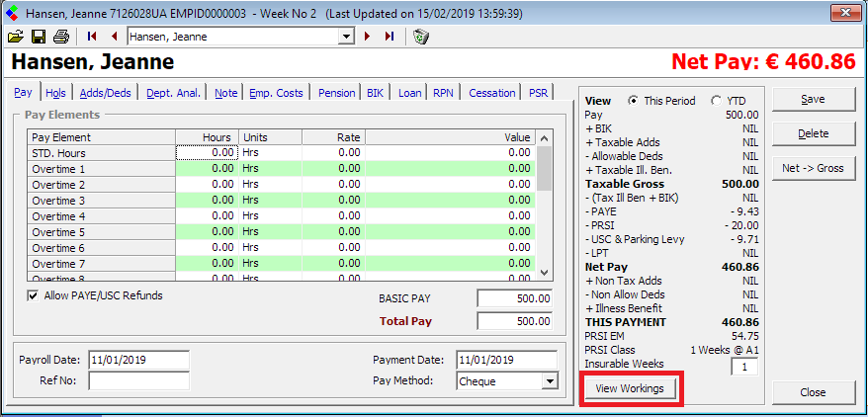
Task: Open the Adds/Deds tab
Action: coord(106,93)
